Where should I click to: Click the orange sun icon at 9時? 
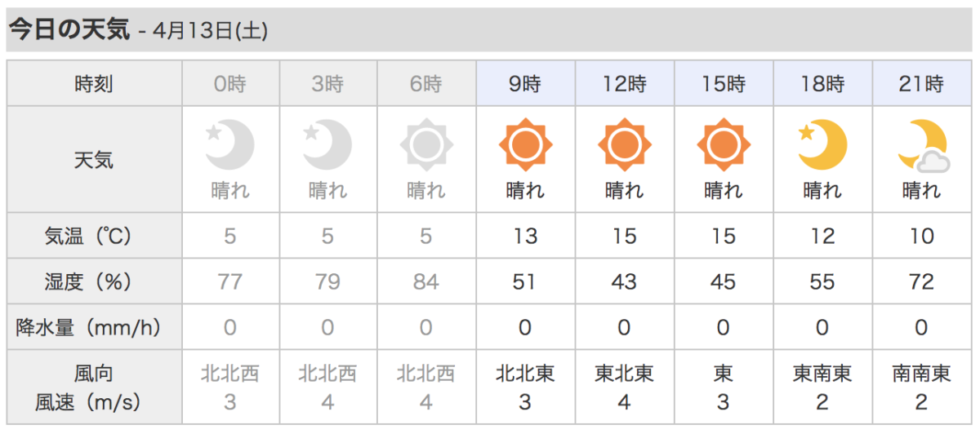(525, 146)
